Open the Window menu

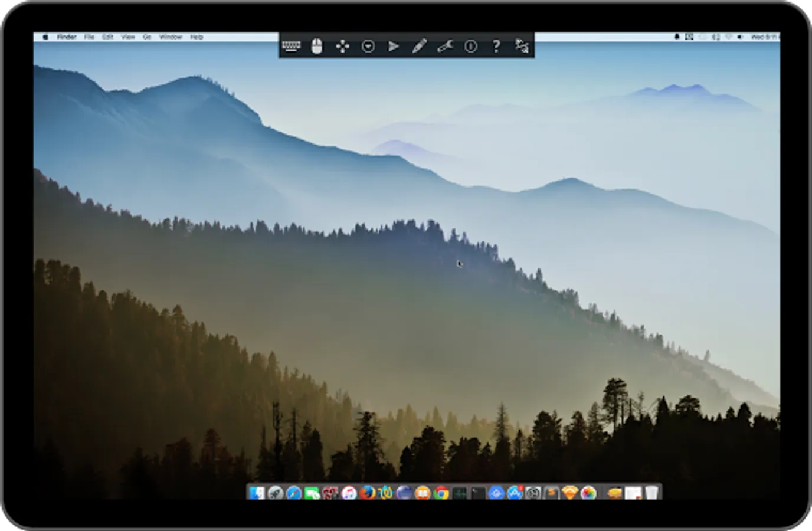pyautogui.click(x=171, y=37)
